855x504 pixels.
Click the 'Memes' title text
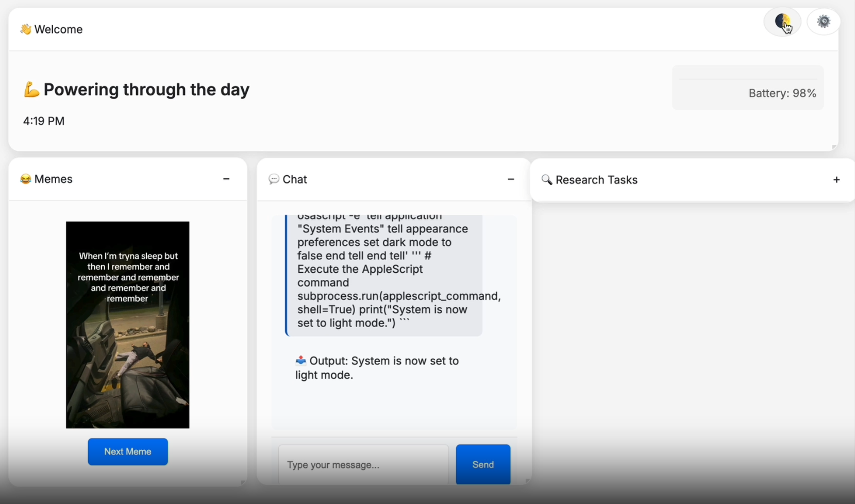(54, 179)
